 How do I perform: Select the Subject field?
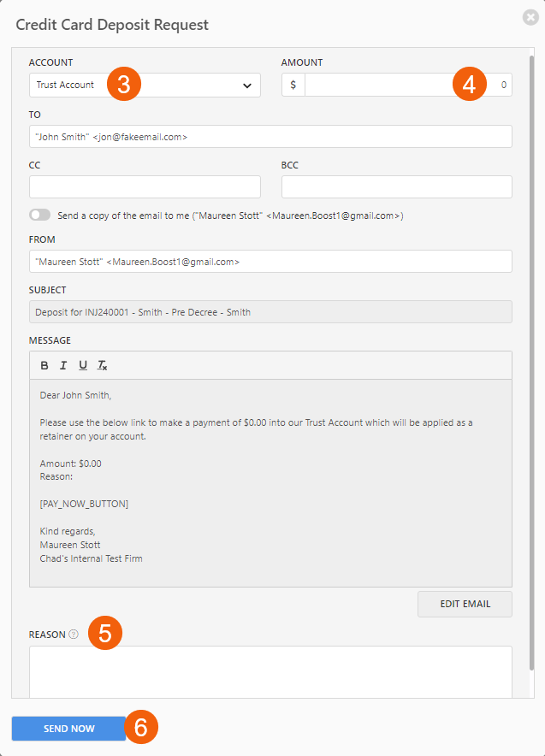pos(270,312)
